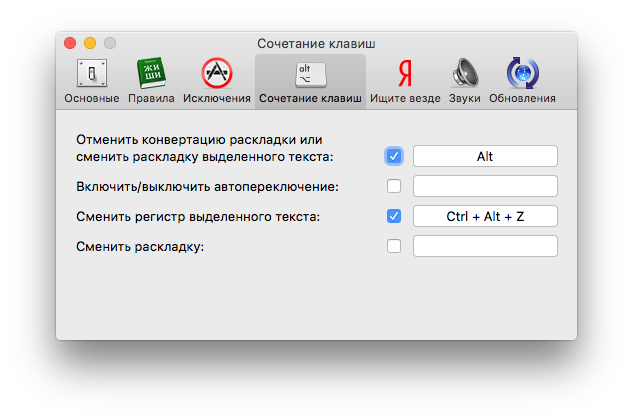Click the Включить/выключить автопереключение: label

tap(208, 187)
